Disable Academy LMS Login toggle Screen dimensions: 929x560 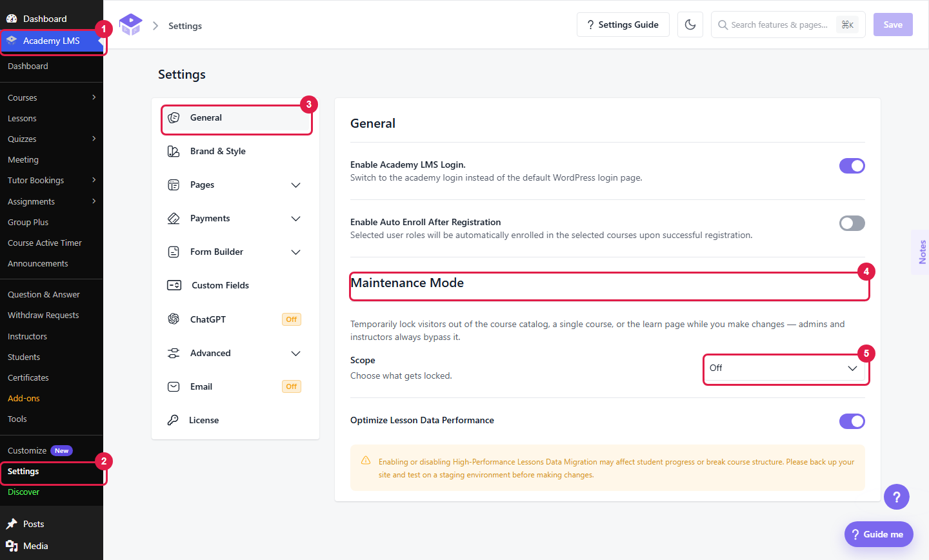point(852,166)
